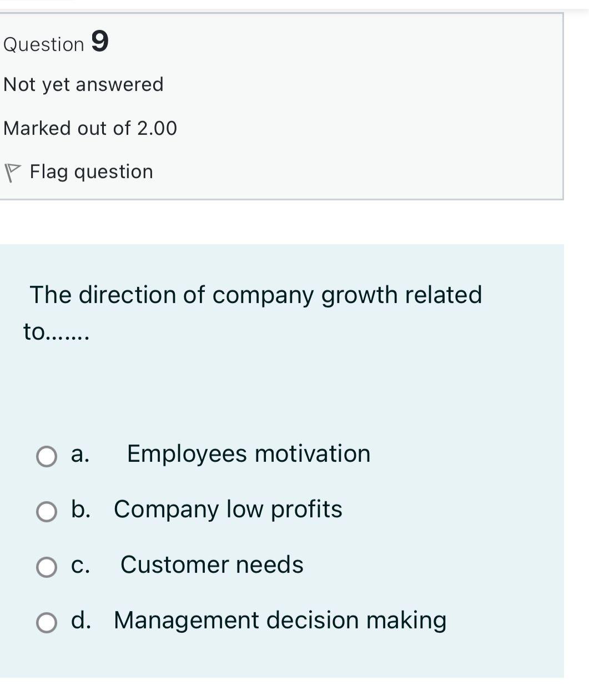Click the Flag question link
589x700 pixels.
coord(92,171)
